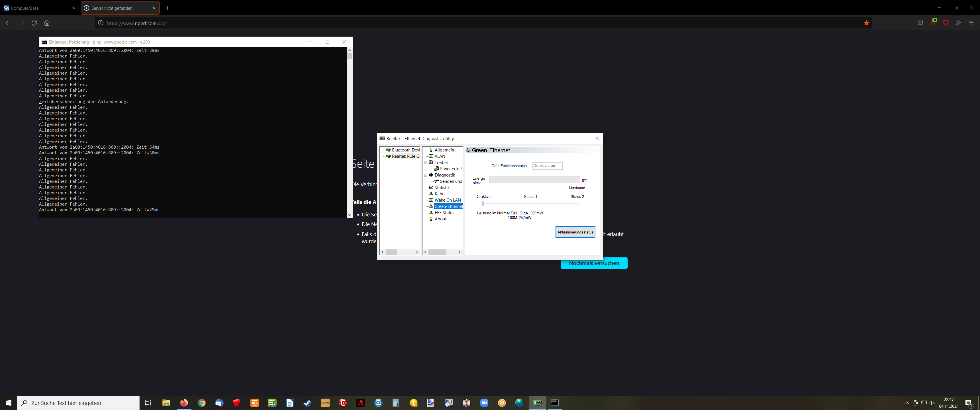Open a new browser tab
This screenshot has height=410, width=980.
coord(168,8)
